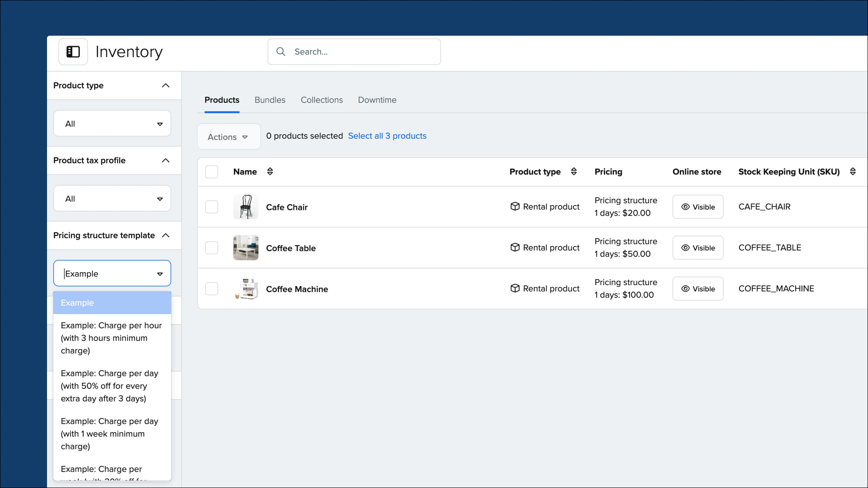Image resolution: width=868 pixels, height=488 pixels.
Task: Click the search magnifier icon
Action: click(281, 52)
